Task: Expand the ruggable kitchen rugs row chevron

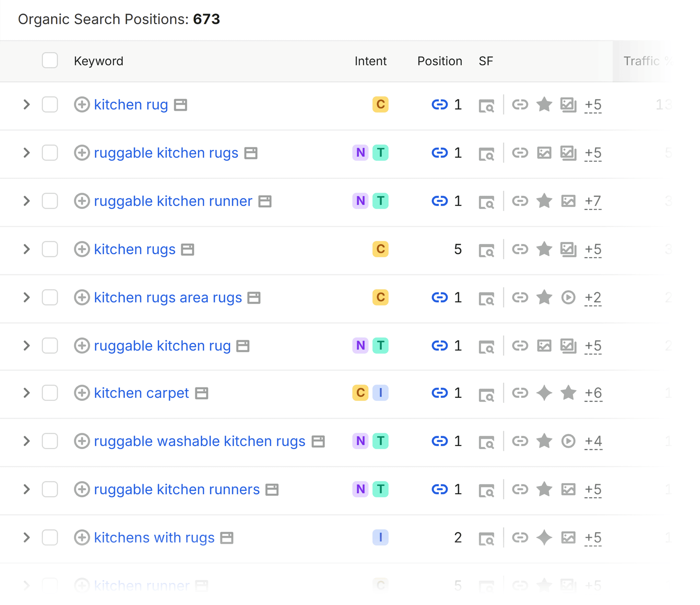Action: (x=26, y=153)
